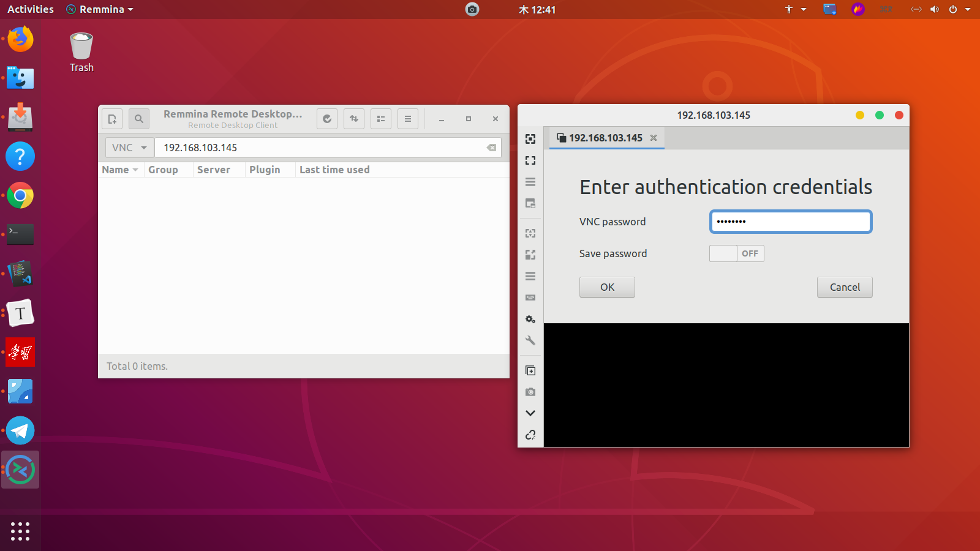980x551 pixels.
Task: Click the three-line icon above the keyboard icon
Action: point(530,276)
